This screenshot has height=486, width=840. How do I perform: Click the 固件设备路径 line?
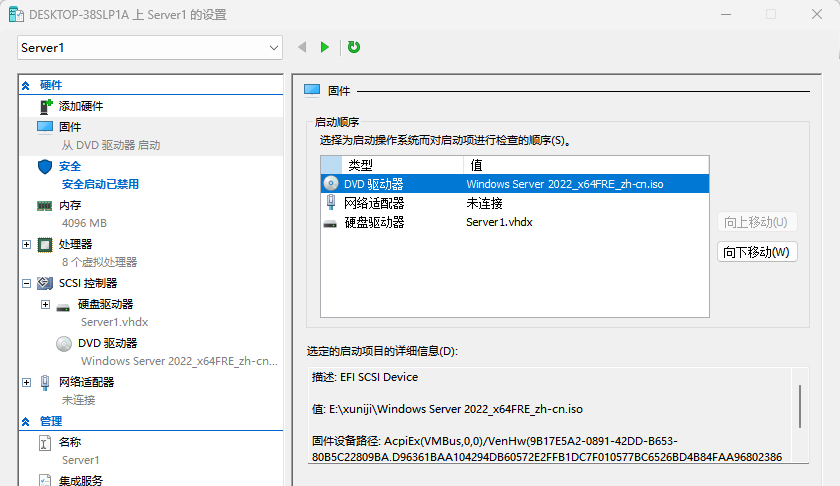546,449
